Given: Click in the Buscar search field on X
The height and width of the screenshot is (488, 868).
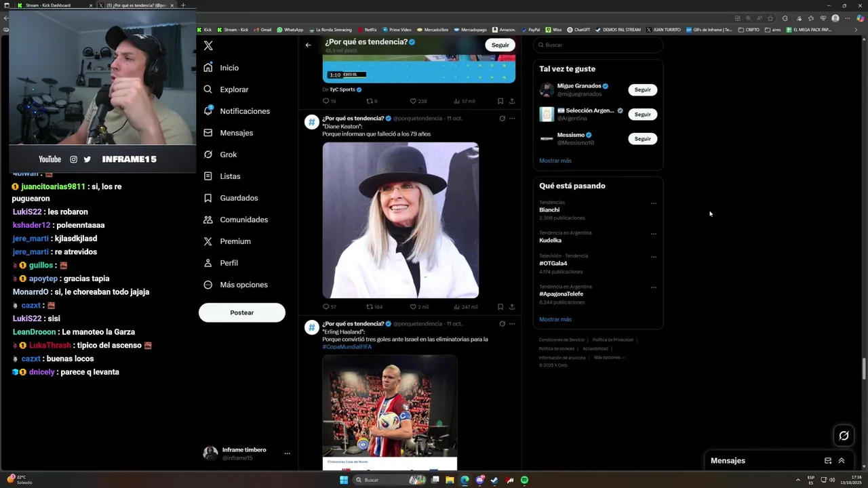Looking at the screenshot, I should pyautogui.click(x=598, y=45).
